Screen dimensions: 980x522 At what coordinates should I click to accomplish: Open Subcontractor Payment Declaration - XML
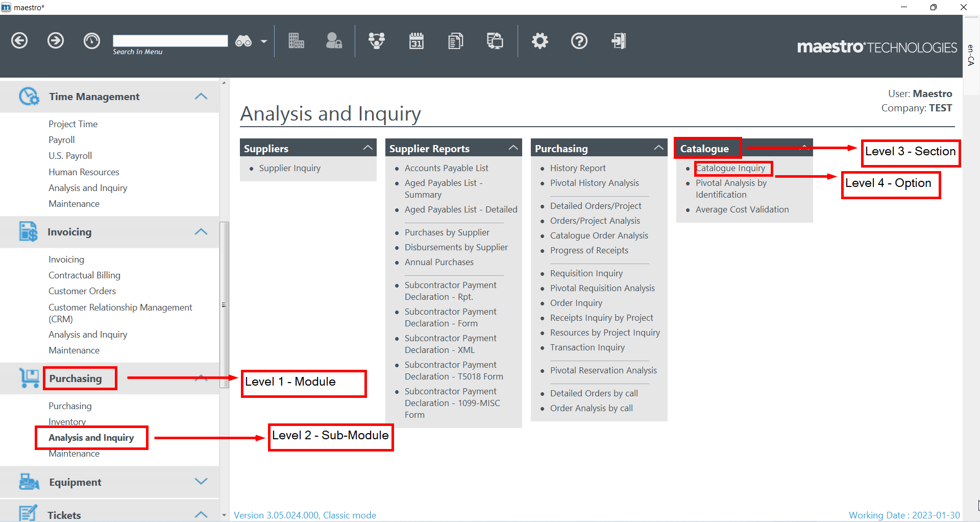pos(451,344)
